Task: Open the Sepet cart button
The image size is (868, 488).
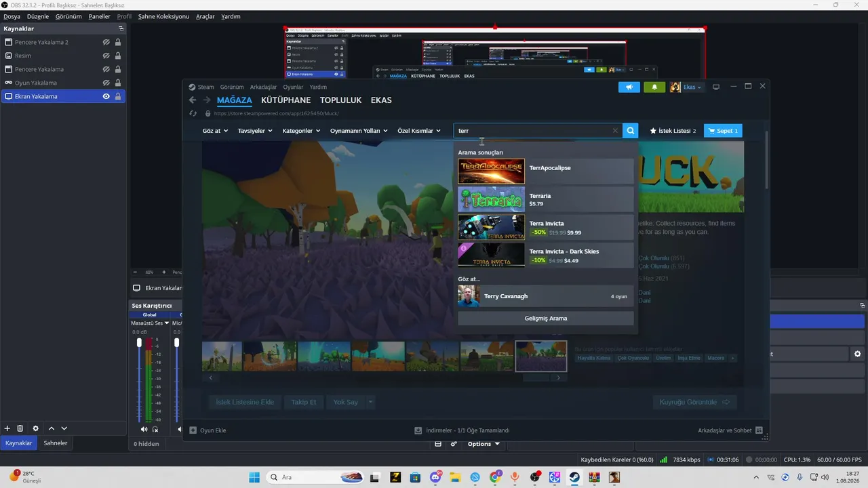Action: click(723, 131)
